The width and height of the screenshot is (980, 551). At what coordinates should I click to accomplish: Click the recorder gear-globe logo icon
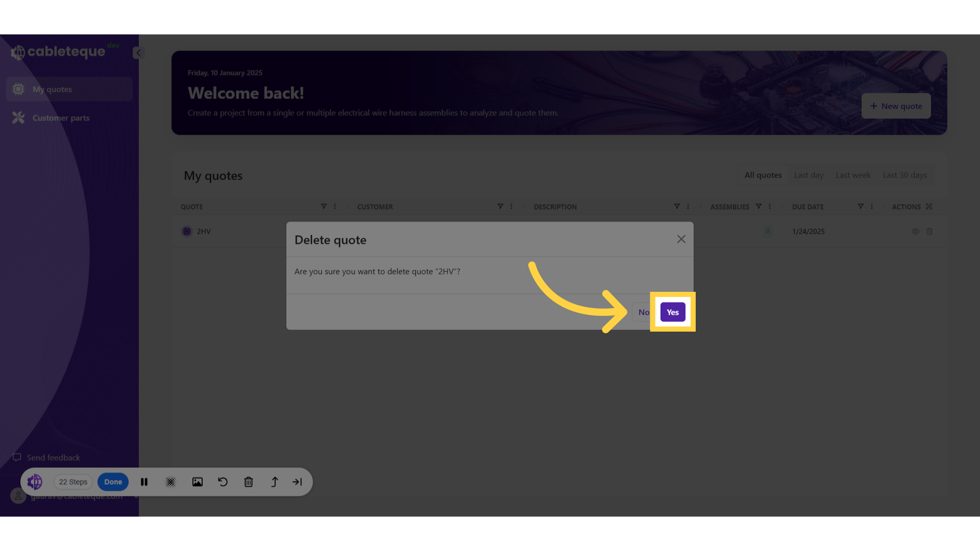click(35, 482)
